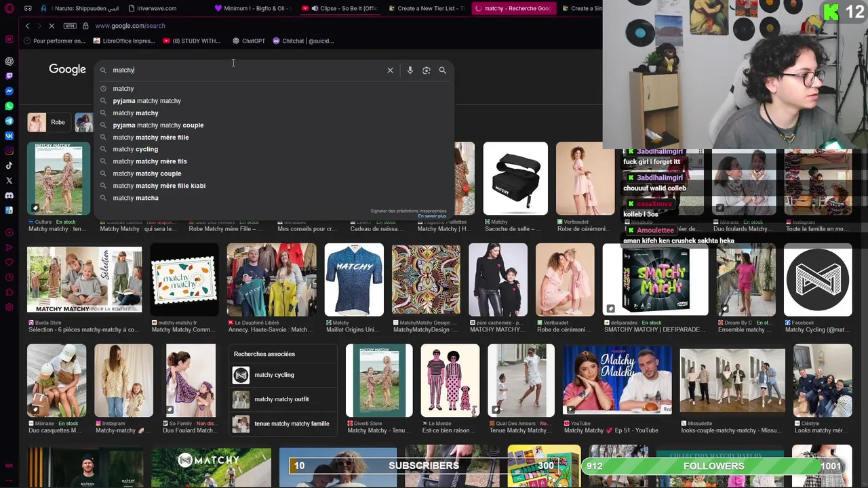
Task: Open VK in the sidebar
Action: click(x=9, y=136)
